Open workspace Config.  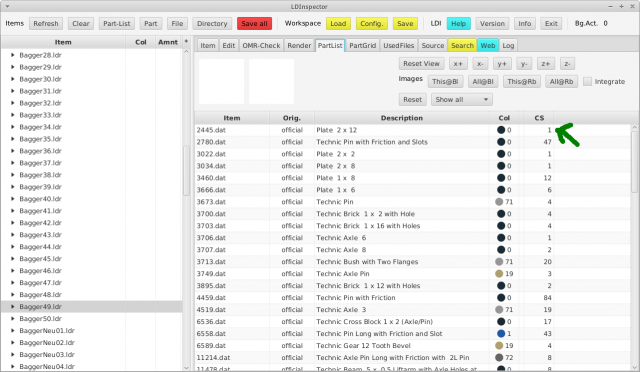pyautogui.click(x=371, y=24)
